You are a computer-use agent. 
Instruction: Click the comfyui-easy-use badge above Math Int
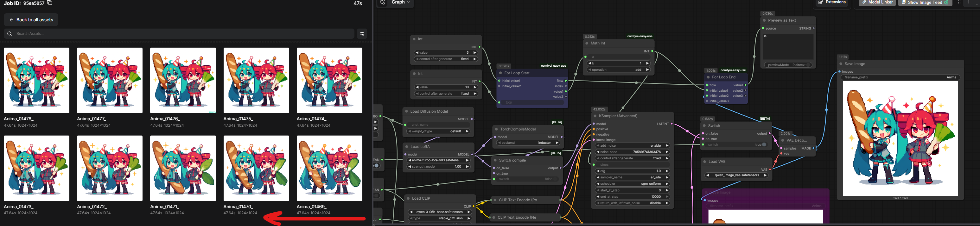click(x=640, y=36)
